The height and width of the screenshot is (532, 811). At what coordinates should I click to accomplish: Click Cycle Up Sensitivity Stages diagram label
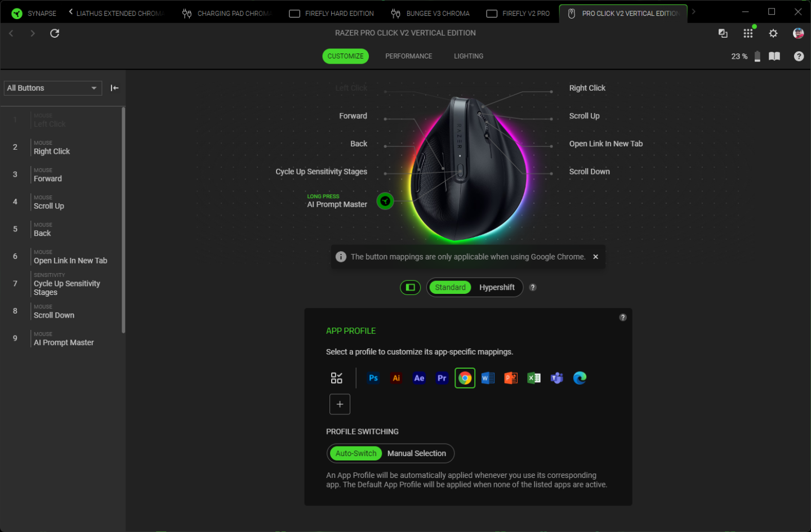point(321,172)
